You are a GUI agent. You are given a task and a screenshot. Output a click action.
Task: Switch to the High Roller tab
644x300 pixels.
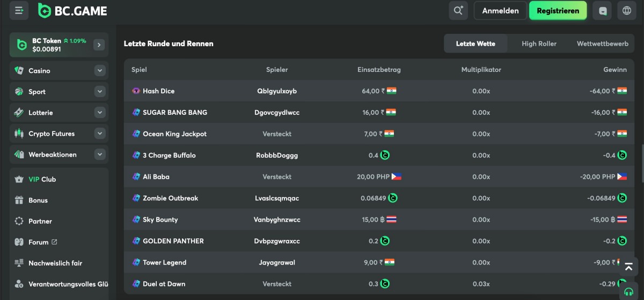click(x=539, y=43)
